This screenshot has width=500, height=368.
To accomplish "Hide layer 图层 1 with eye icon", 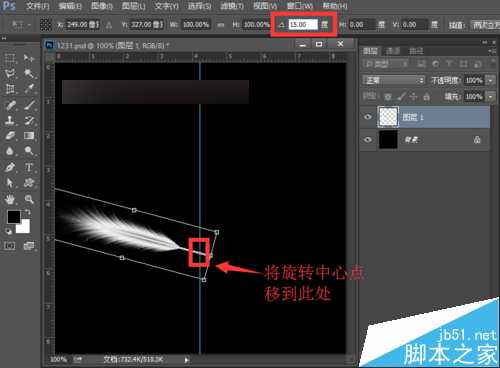I will click(368, 117).
